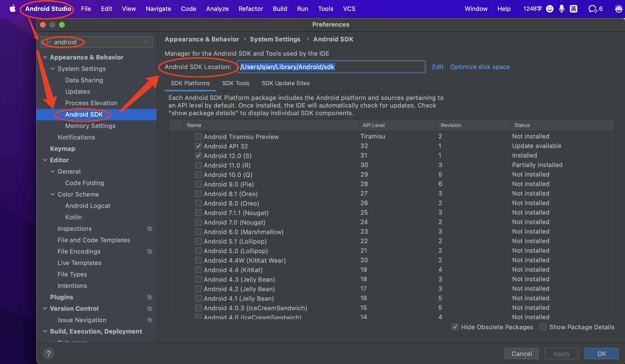625x364 pixels.
Task: Clear the preferences search field text
Action: click(146, 42)
